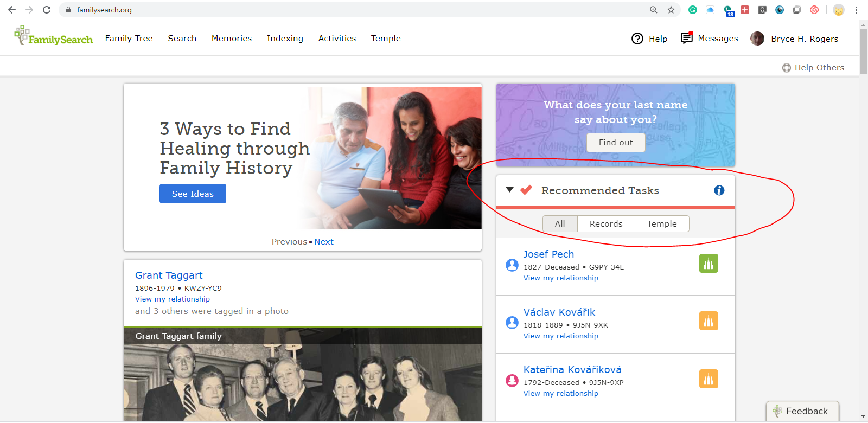Open the blue eye extension icon

click(x=780, y=10)
